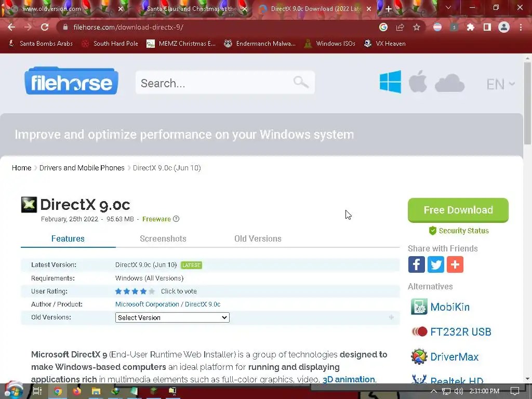
Task: Click the address bar URL
Action: tap(128, 27)
